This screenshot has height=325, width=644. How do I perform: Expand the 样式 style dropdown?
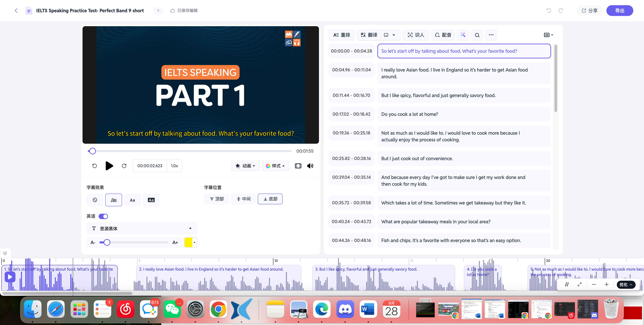pyautogui.click(x=275, y=166)
